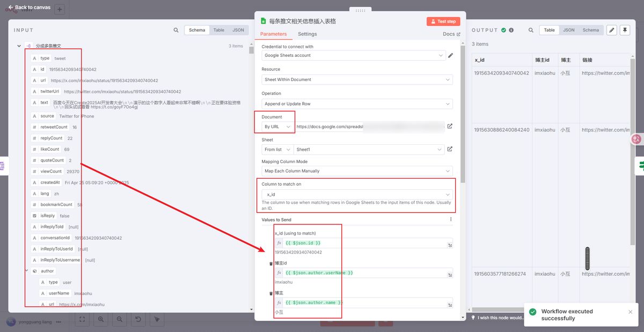644x332 pixels.
Task: Click the reset zoom icon on canvas toolbar
Action: (x=138, y=319)
